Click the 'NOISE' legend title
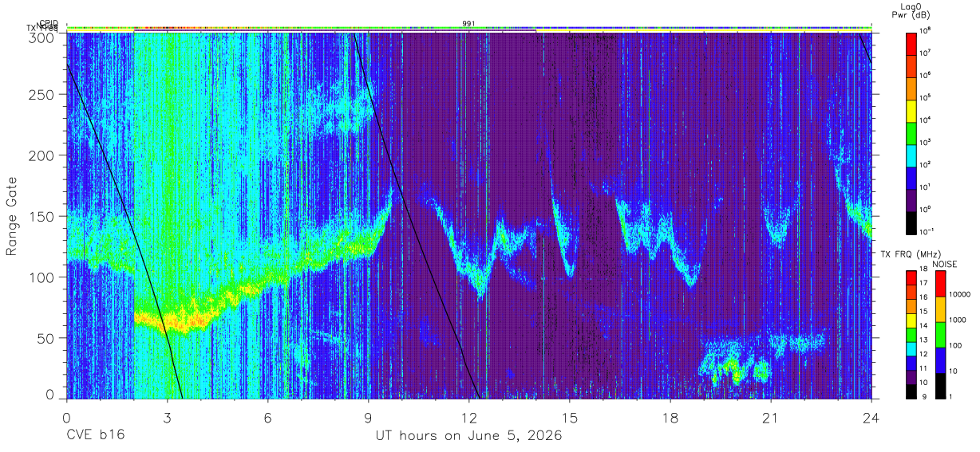 [944, 264]
